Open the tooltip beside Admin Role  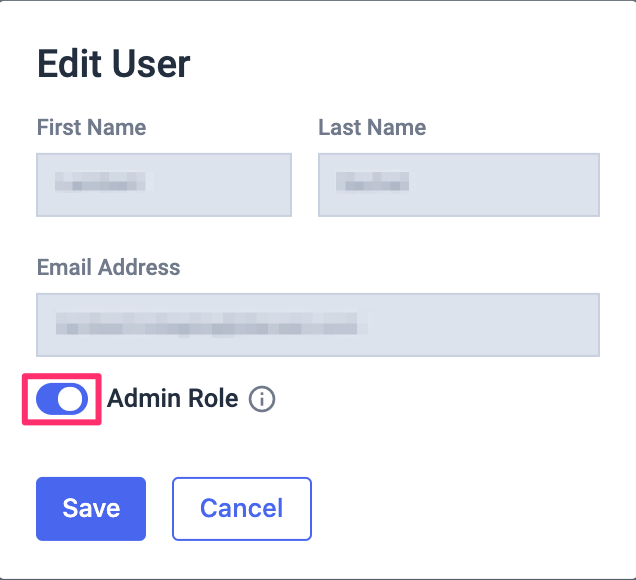click(x=262, y=399)
